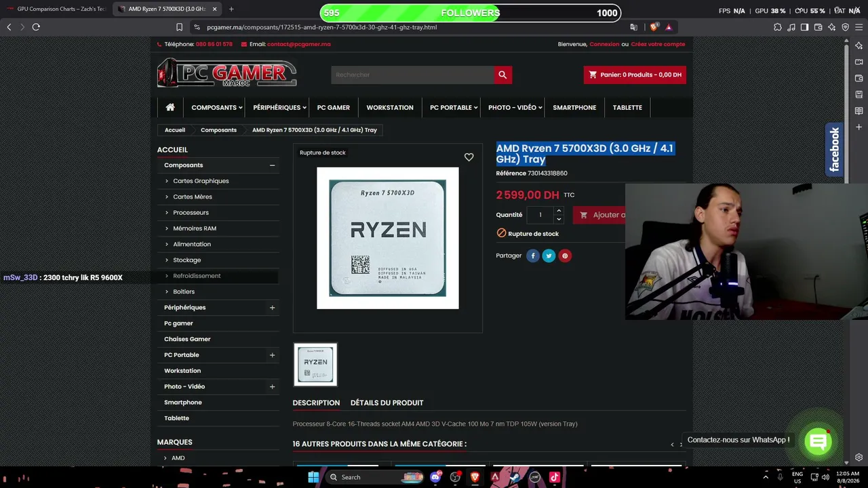Open the browser extensions puzzle icon

[778, 27]
